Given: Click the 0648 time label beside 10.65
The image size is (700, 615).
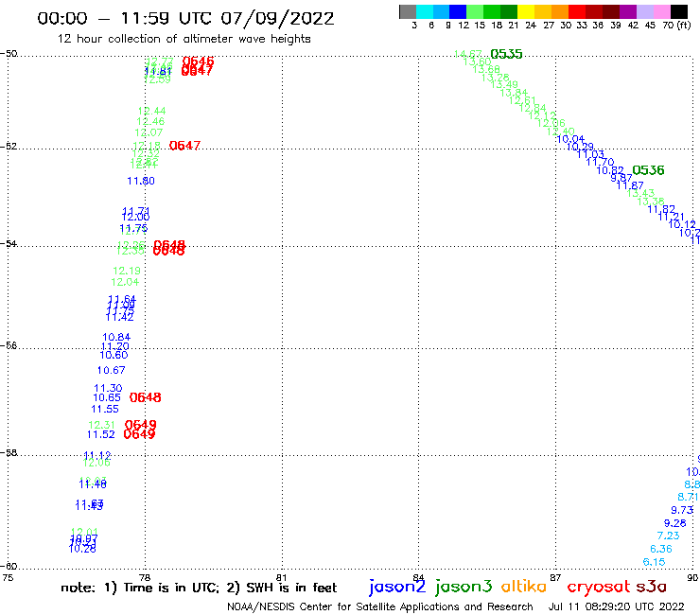Looking at the screenshot, I should click(145, 397).
